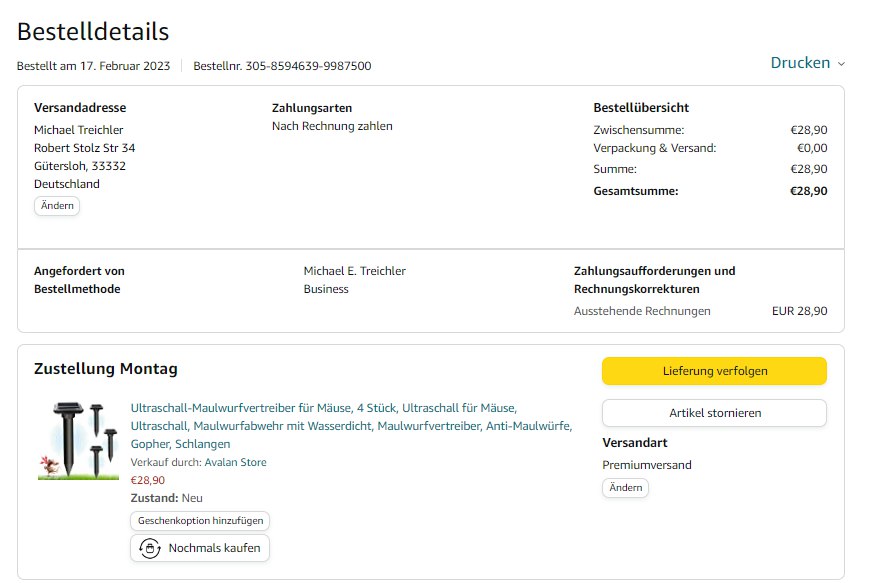Open the Ultraschall-Maulwurfvertreiber product title link
Screen dimensions: 869x583
point(351,425)
